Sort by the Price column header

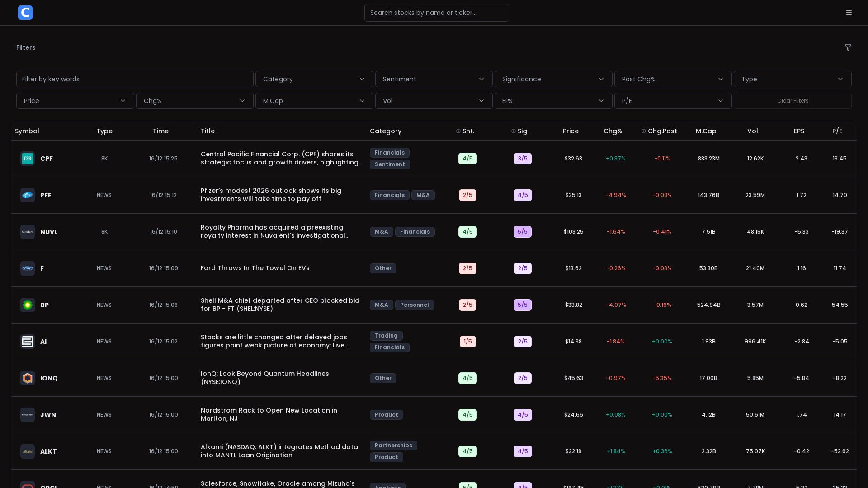pyautogui.click(x=571, y=131)
